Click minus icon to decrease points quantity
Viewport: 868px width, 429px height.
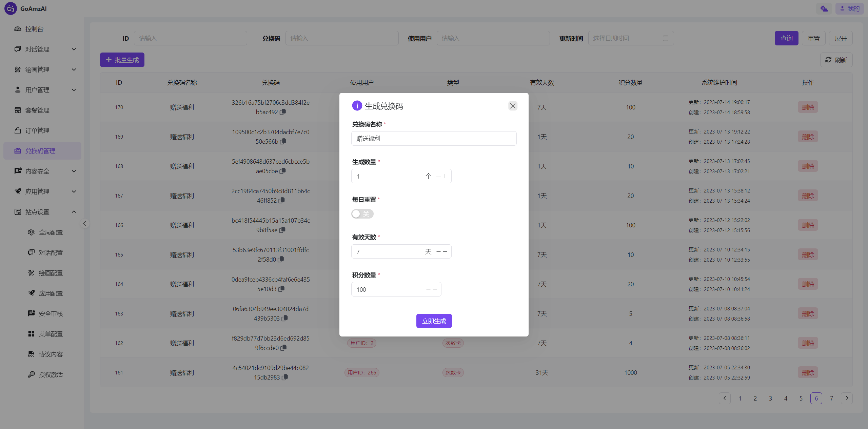(428, 289)
